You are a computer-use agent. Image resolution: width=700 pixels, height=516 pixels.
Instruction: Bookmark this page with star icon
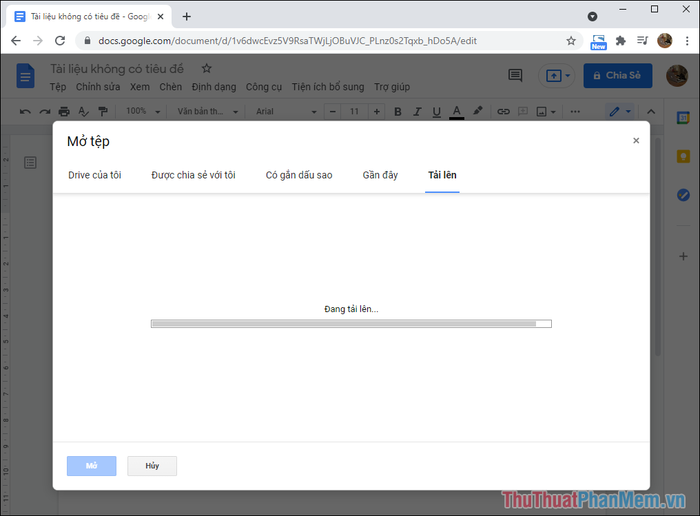pos(571,41)
